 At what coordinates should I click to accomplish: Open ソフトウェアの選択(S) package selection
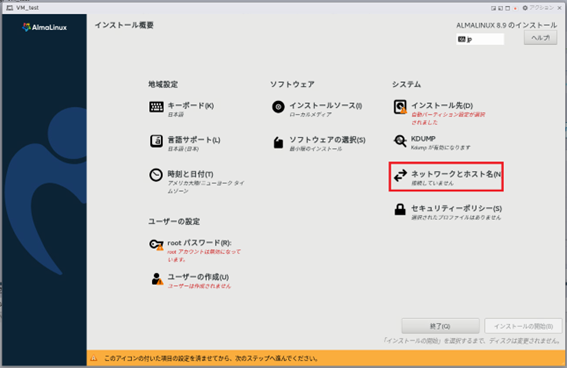tap(319, 143)
